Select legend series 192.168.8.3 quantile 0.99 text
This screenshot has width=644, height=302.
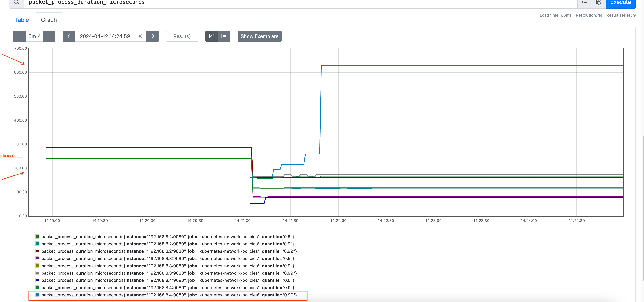pos(169,273)
